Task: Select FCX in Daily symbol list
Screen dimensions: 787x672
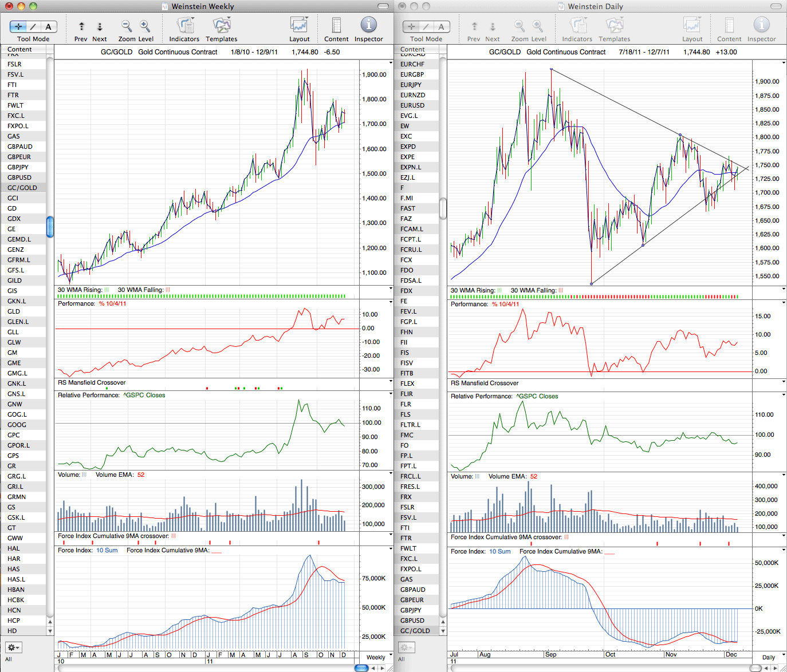Action: click(x=416, y=260)
